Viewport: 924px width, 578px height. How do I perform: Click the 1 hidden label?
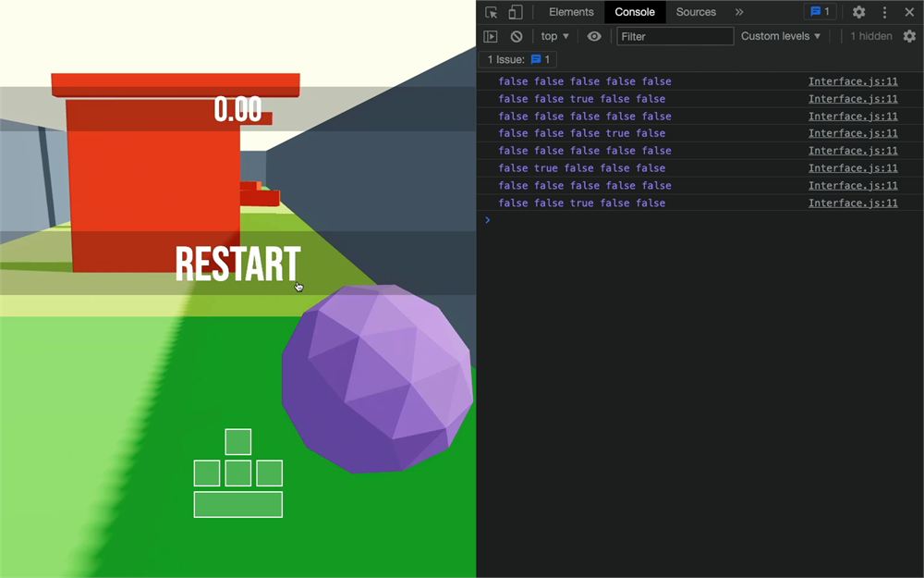click(871, 36)
